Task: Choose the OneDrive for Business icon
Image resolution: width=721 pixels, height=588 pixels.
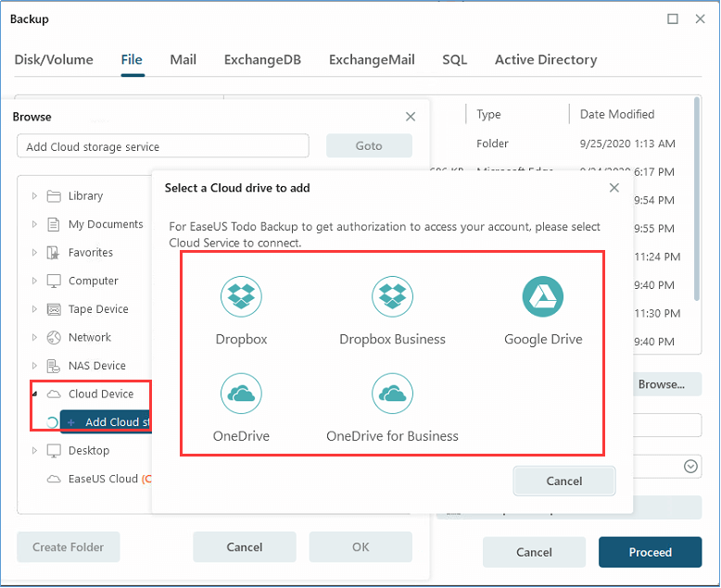Action: click(392, 394)
